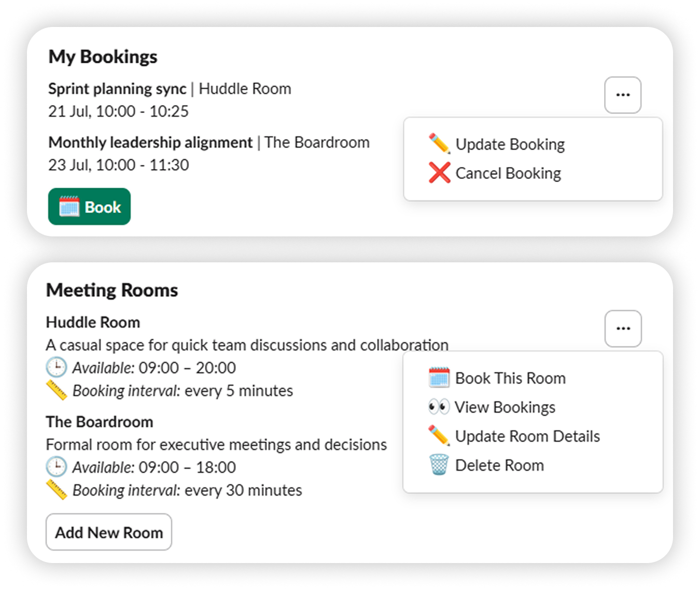
Task: Click the eyes icon for View Bookings
Action: coord(439,407)
